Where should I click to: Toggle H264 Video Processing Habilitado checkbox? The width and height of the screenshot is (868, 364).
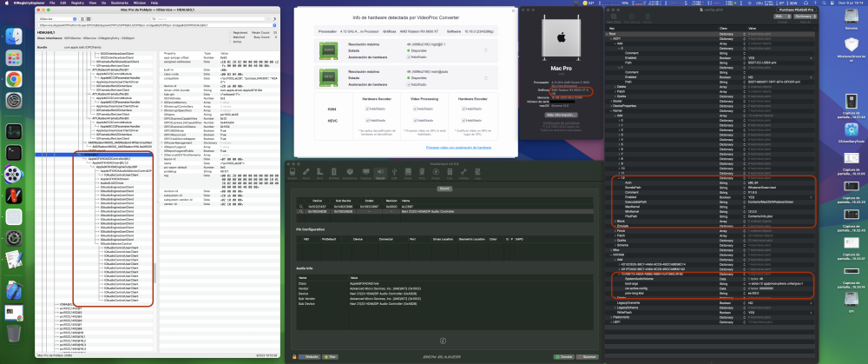pos(415,109)
